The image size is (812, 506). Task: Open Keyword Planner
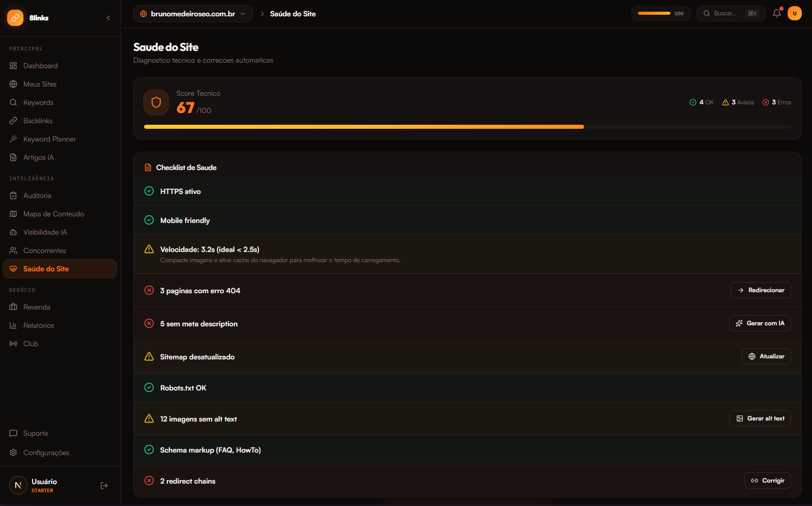60,139
